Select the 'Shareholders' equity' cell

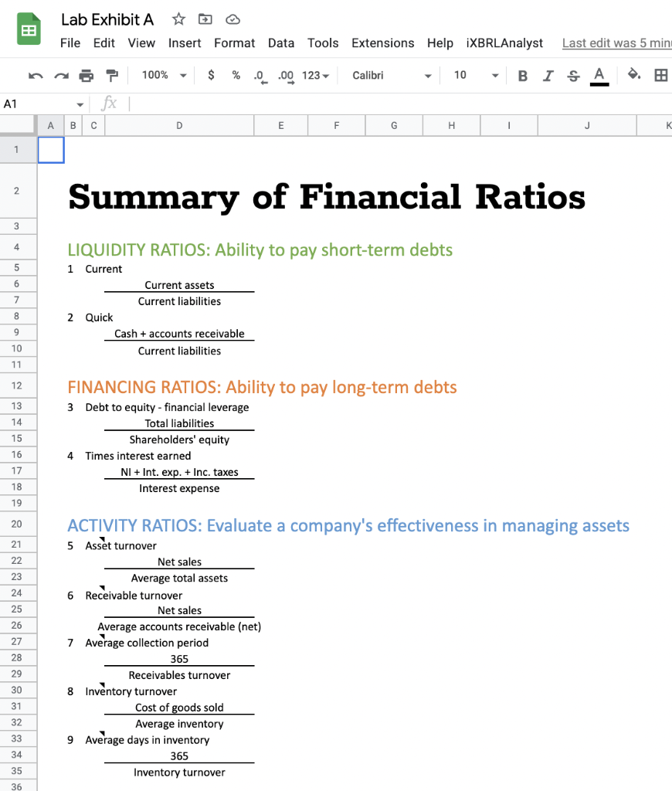click(179, 440)
